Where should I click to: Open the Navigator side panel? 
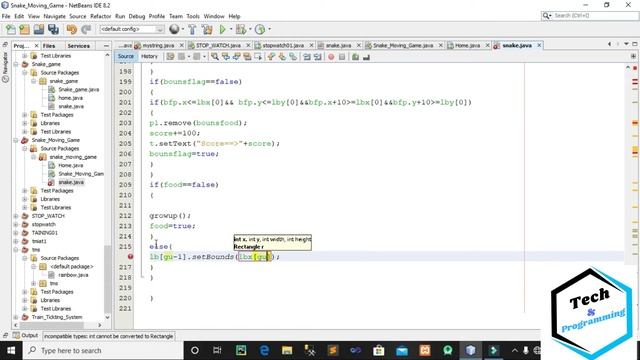tap(5, 68)
